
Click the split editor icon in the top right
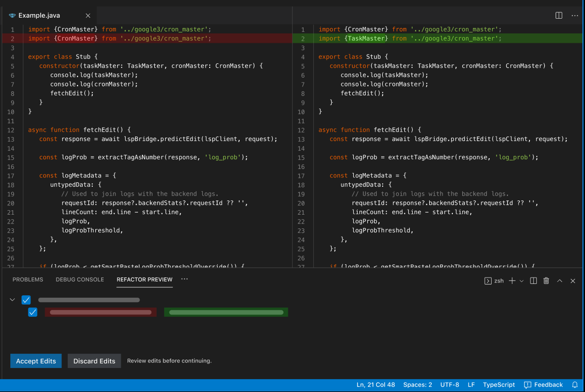[x=558, y=15]
